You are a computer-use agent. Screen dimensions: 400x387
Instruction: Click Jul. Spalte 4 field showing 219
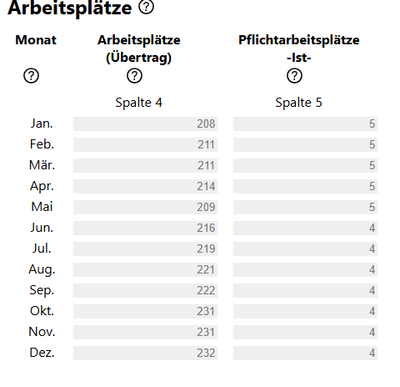tap(145, 249)
